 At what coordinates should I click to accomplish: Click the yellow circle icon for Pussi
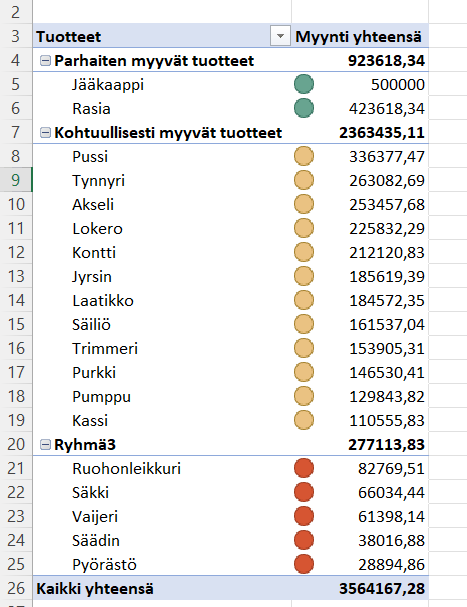click(x=304, y=156)
